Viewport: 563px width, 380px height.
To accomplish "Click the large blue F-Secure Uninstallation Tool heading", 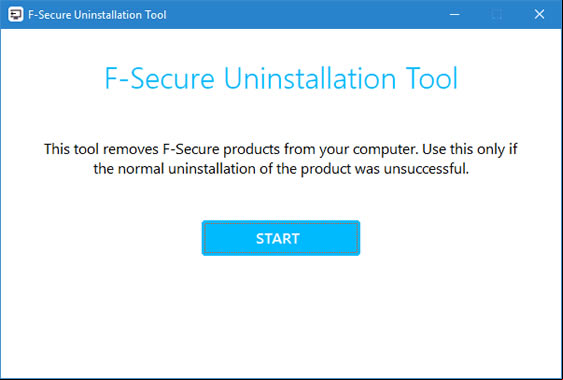I will click(x=281, y=78).
